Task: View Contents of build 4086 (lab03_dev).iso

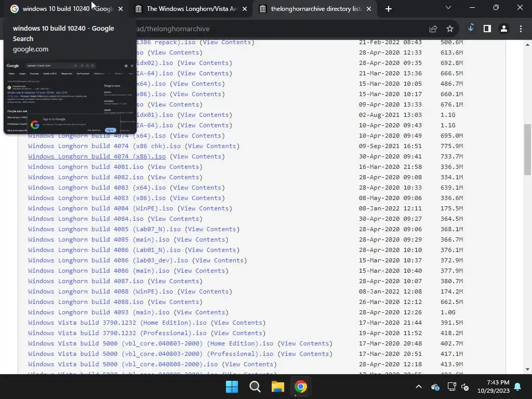Action: coord(220,260)
